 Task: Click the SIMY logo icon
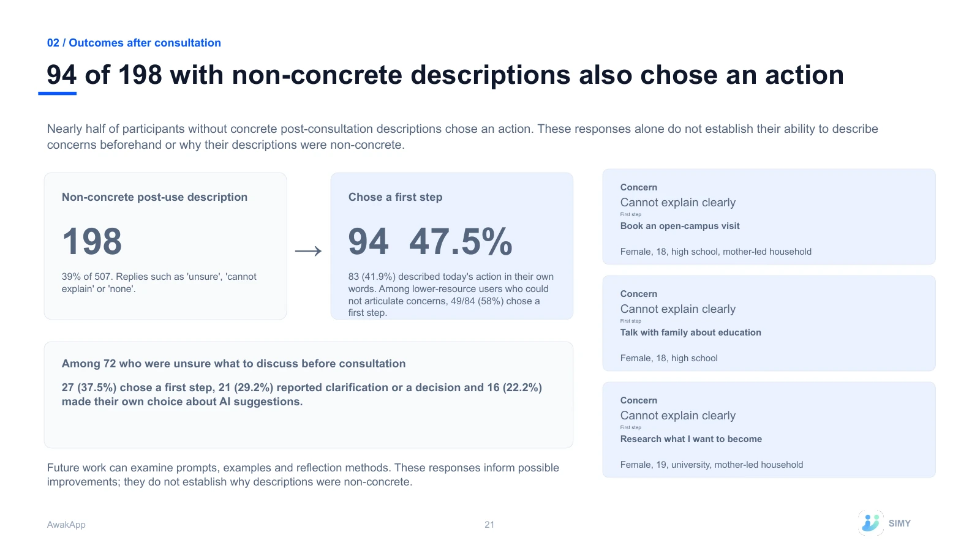871,523
